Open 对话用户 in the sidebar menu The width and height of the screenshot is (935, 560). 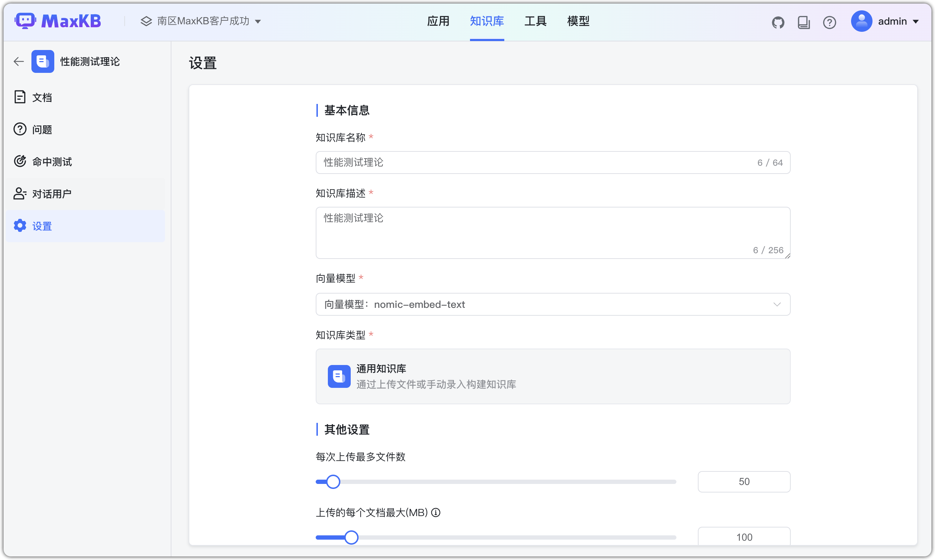point(85,194)
